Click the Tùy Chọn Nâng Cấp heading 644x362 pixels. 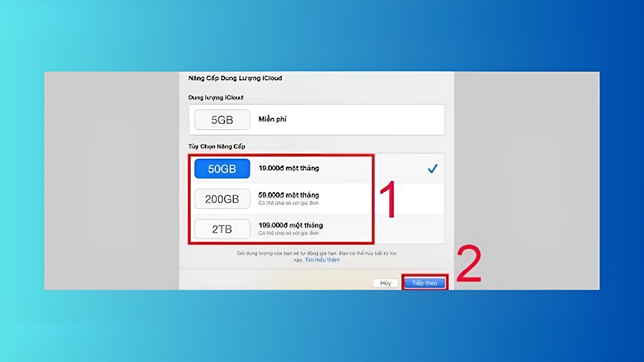point(217,146)
